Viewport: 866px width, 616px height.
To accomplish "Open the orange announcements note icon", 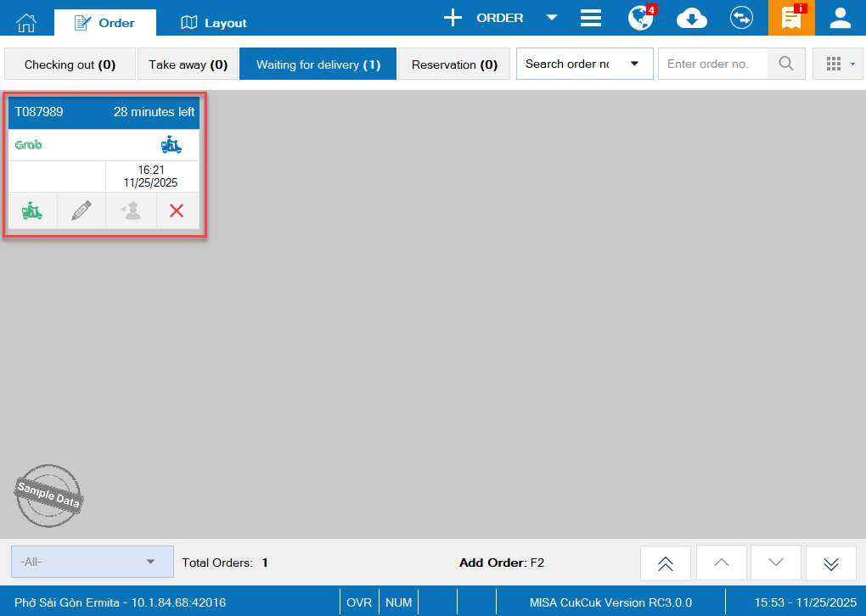I will pos(791,18).
